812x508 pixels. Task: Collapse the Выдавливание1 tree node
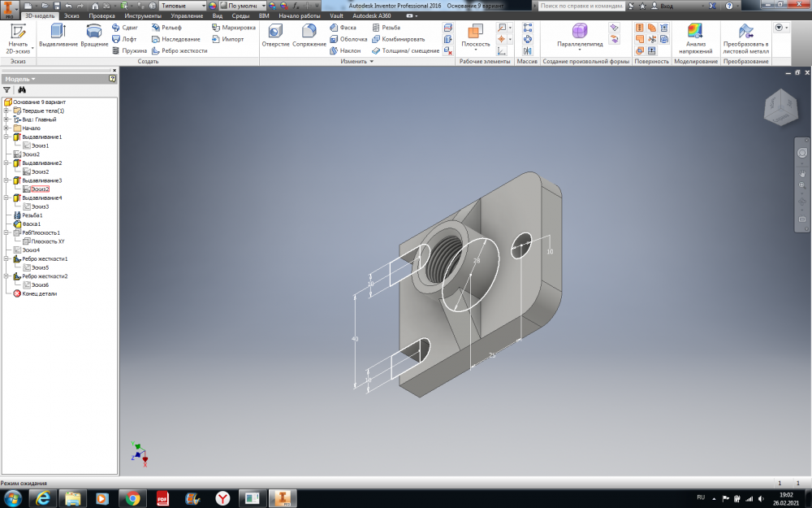6,137
